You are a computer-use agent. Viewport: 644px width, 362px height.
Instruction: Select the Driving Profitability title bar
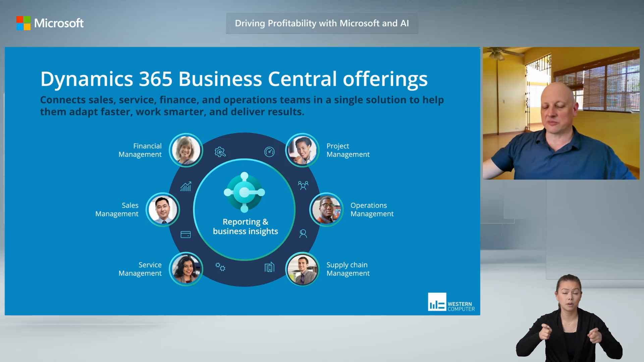[321, 23]
